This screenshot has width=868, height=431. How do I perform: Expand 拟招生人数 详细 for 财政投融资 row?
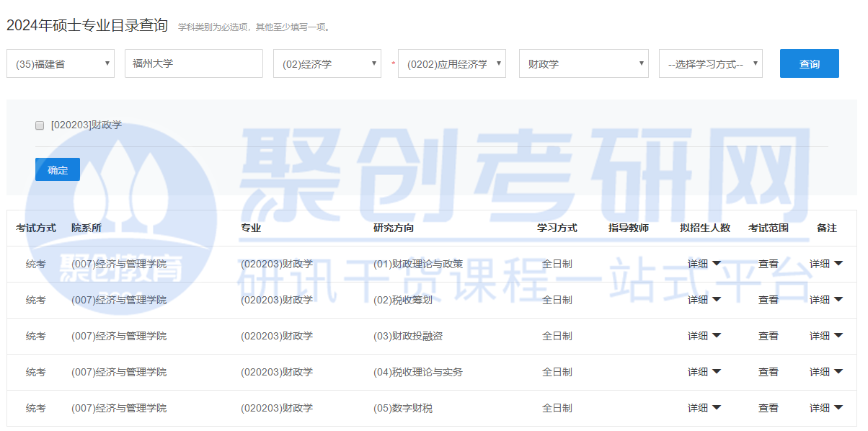(704, 336)
